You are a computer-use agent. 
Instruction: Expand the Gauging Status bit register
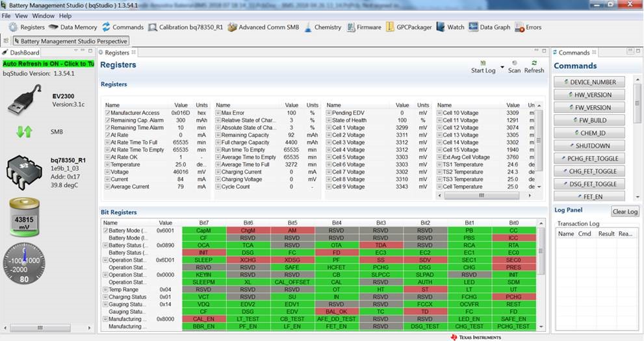coord(105,305)
